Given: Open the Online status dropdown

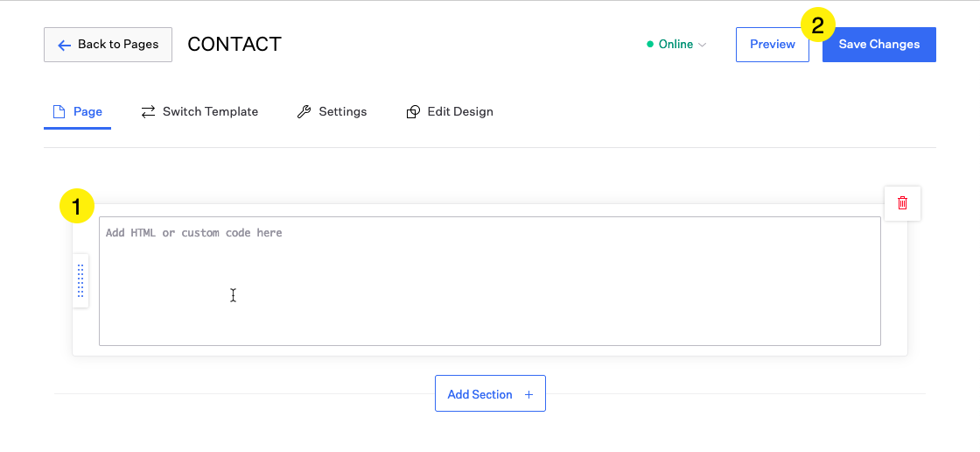Looking at the screenshot, I should (x=676, y=45).
